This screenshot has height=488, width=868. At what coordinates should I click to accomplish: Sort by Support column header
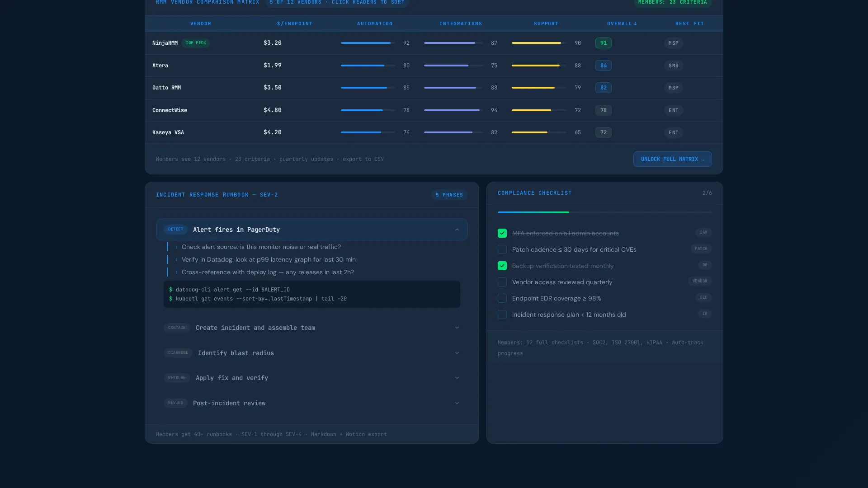click(x=546, y=23)
